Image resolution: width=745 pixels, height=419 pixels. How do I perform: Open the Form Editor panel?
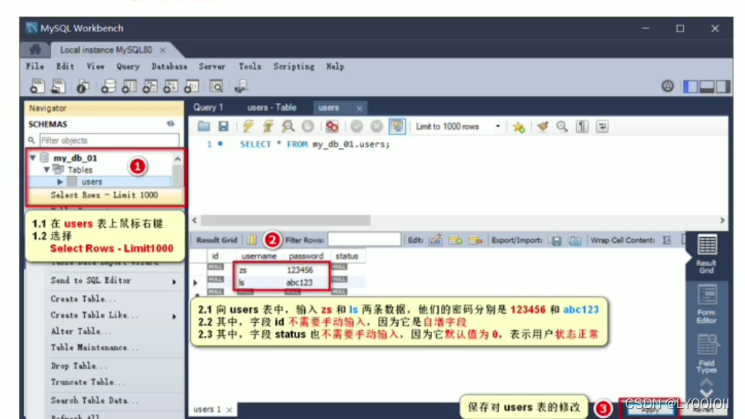(x=707, y=304)
